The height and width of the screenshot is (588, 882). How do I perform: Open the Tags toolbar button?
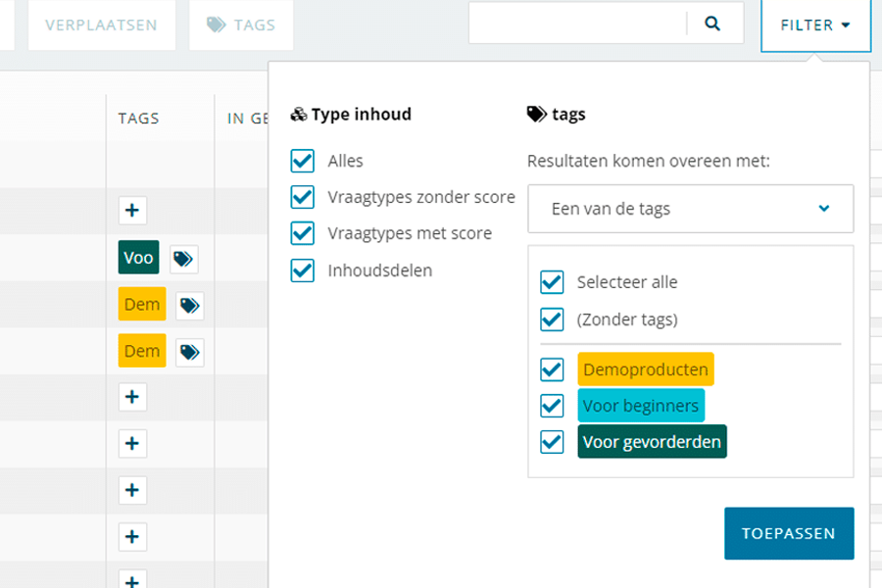point(241,24)
